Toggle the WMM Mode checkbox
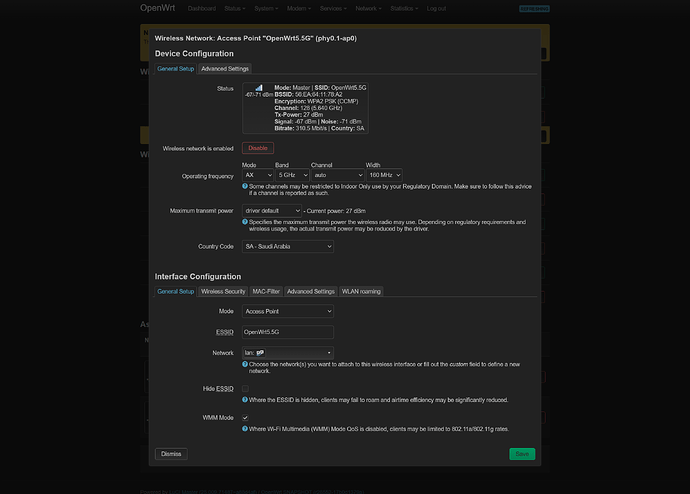This screenshot has width=690, height=494. click(x=245, y=417)
